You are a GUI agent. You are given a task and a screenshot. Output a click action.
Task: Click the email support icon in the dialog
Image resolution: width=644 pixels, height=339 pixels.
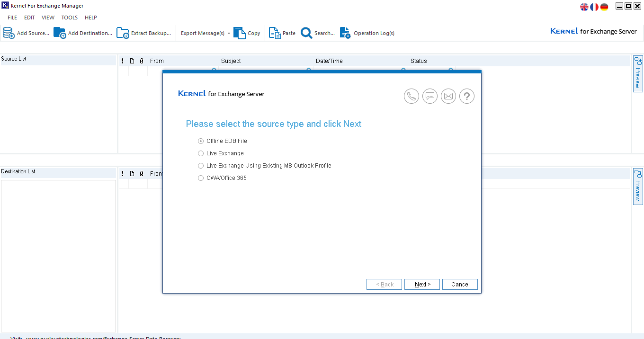point(448,96)
